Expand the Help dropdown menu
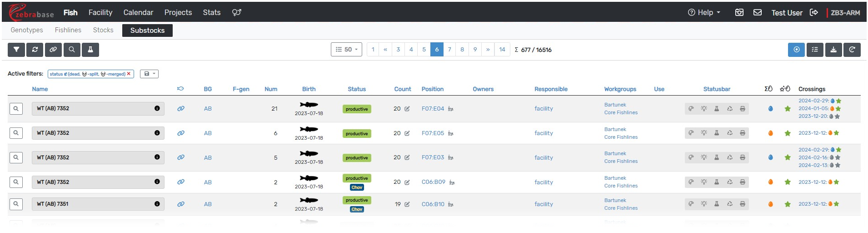 [x=704, y=13]
